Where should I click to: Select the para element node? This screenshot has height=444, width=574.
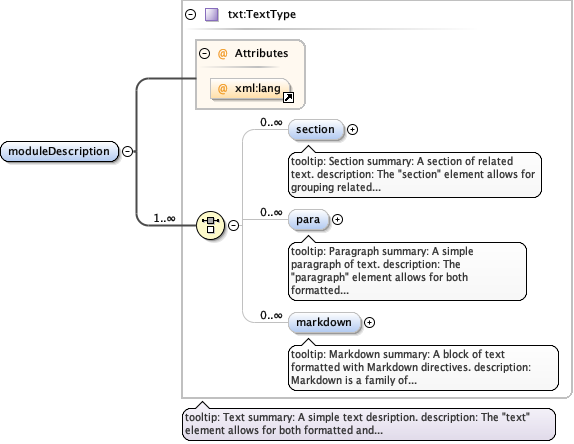click(309, 220)
